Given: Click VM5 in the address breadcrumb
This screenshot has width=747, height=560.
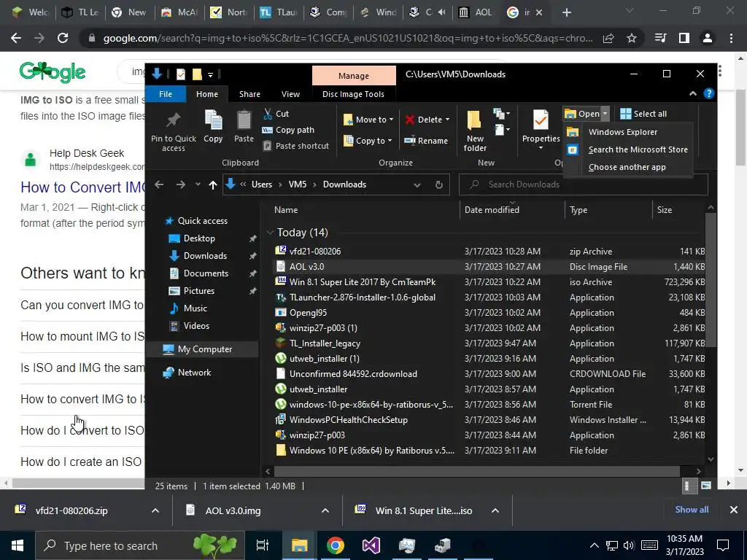Looking at the screenshot, I should tap(298, 184).
